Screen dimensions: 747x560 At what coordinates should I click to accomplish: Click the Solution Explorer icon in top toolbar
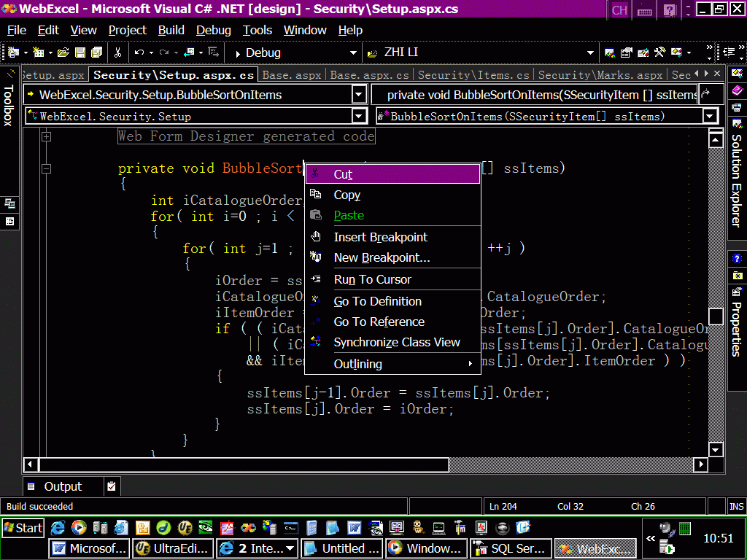tap(609, 52)
